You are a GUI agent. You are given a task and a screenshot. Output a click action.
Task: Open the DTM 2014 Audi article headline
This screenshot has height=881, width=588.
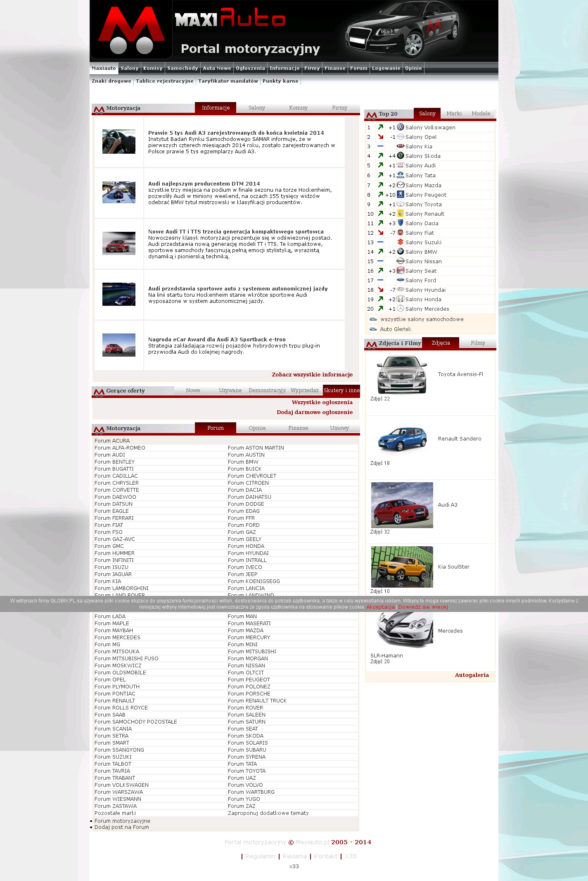point(204,184)
